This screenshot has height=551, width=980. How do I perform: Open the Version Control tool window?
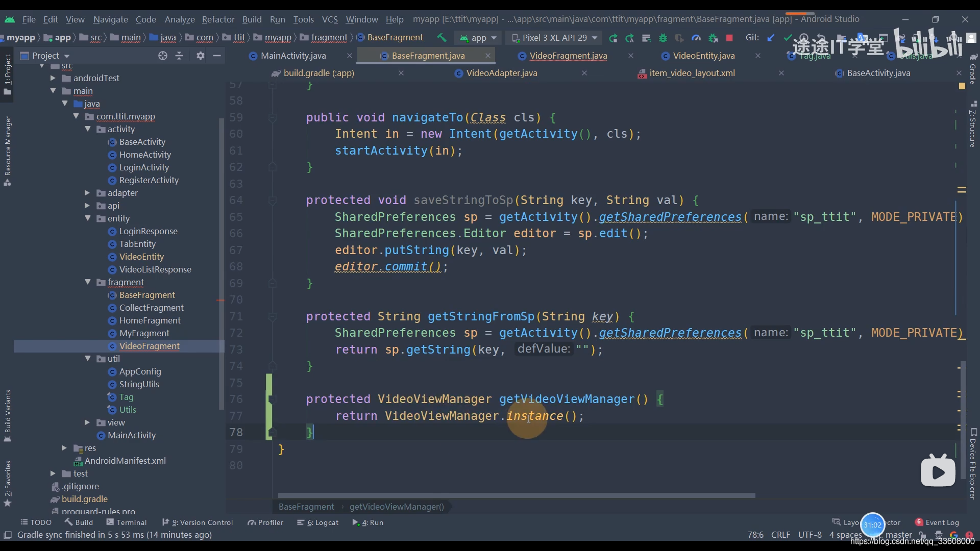[x=198, y=522]
